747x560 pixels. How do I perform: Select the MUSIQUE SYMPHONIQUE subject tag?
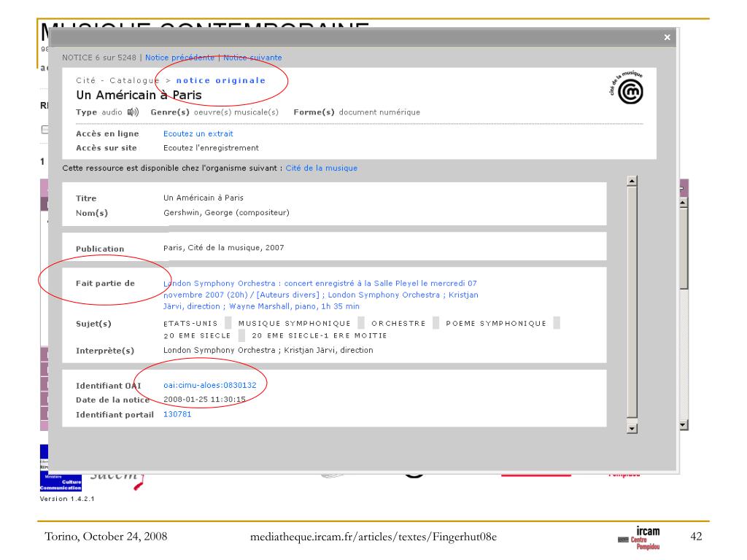click(295, 324)
